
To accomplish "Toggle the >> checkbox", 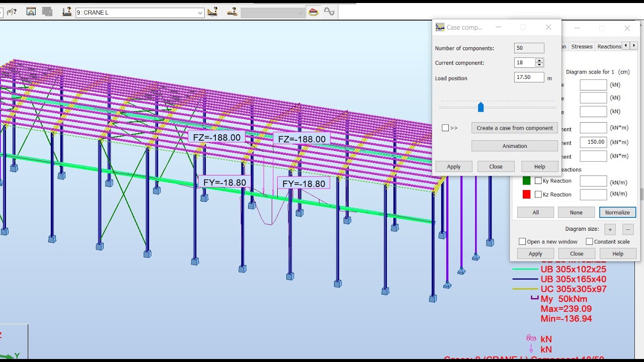I will (445, 128).
